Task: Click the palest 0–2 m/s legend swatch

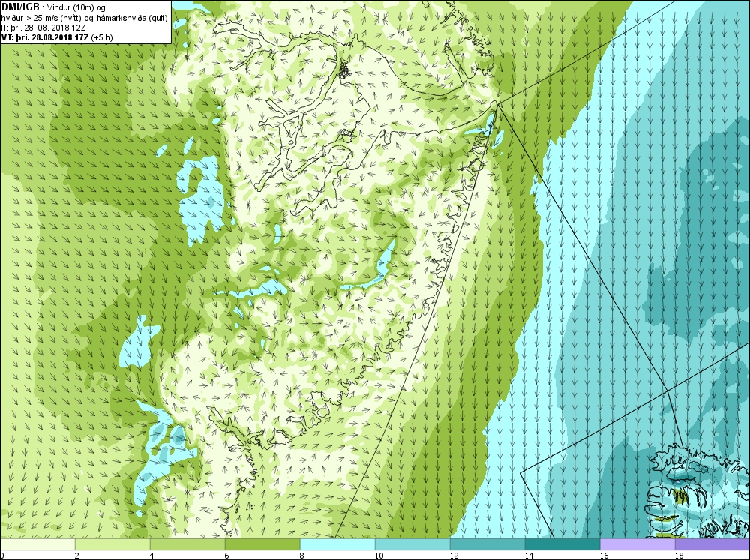Action: coord(37,544)
